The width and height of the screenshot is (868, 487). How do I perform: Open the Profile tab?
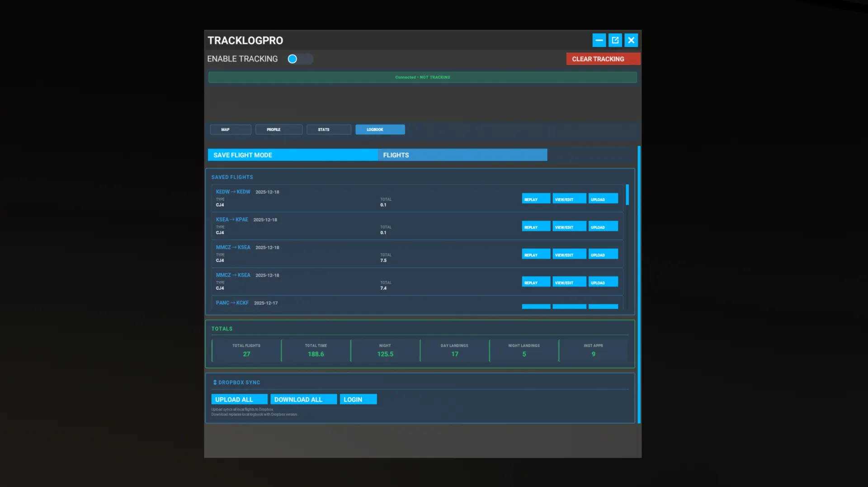click(278, 130)
